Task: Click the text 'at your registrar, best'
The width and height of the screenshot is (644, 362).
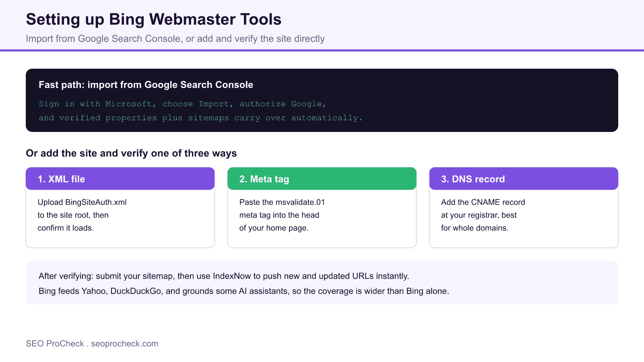Action: (x=479, y=215)
